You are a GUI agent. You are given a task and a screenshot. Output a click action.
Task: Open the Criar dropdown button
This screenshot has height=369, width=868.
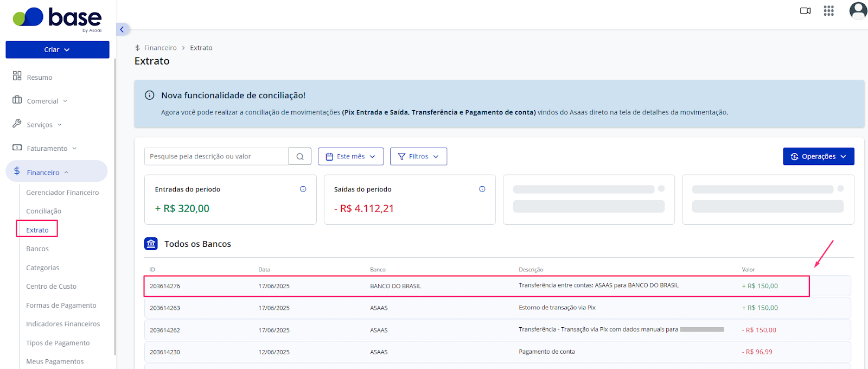[x=58, y=49]
